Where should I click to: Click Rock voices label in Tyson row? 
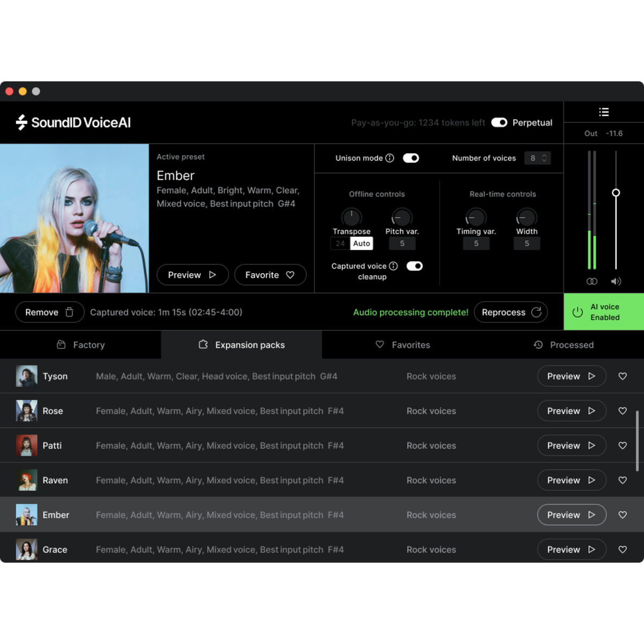[x=431, y=377]
